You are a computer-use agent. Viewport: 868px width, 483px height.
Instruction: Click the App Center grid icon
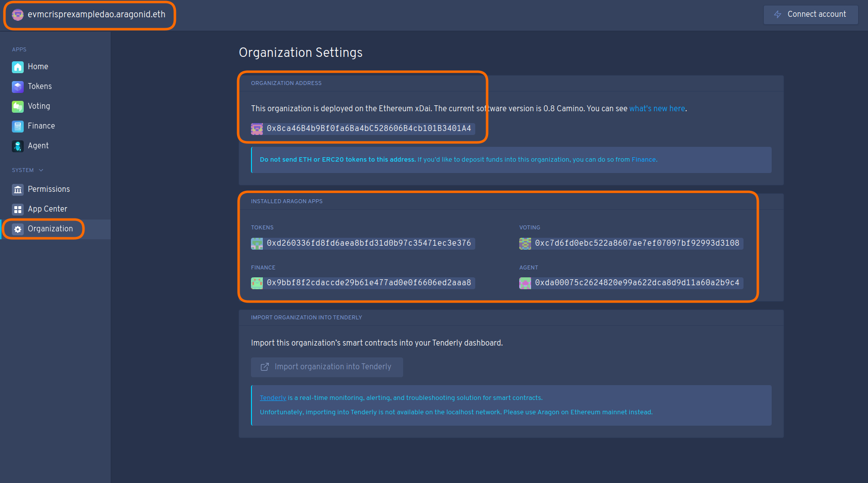click(18, 209)
